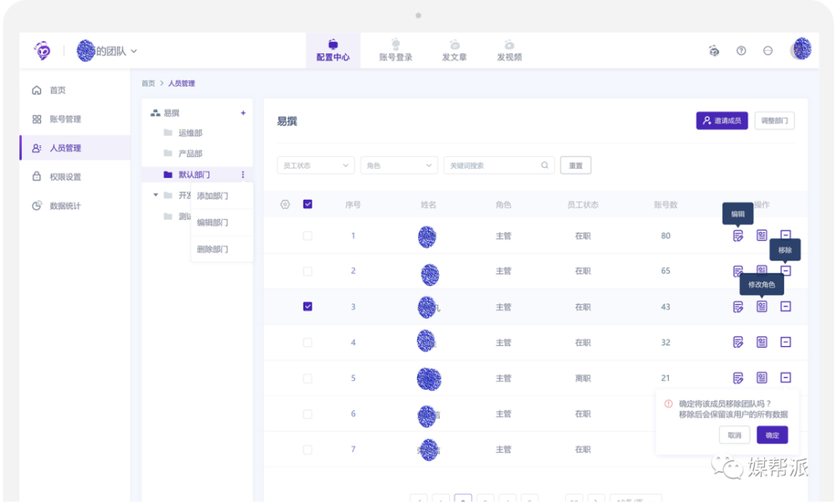Click 确定 in the removal confirmation
The width and height of the screenshot is (836, 504).
772,435
